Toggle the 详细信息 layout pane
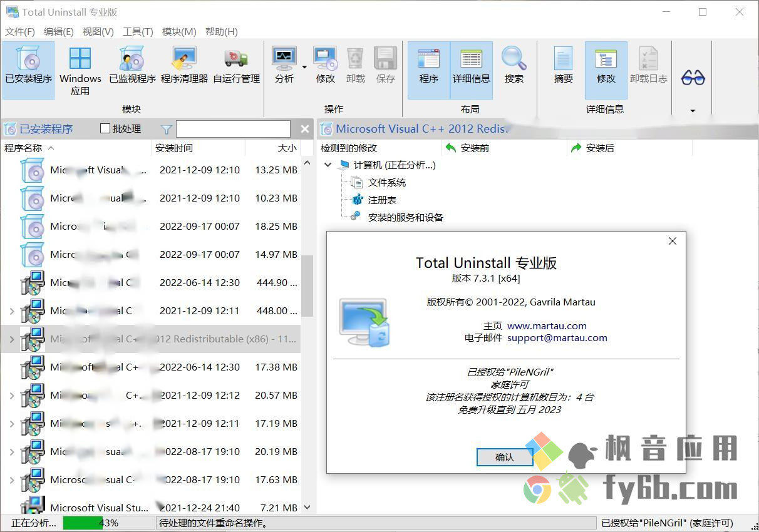This screenshot has width=759, height=532. (x=472, y=70)
